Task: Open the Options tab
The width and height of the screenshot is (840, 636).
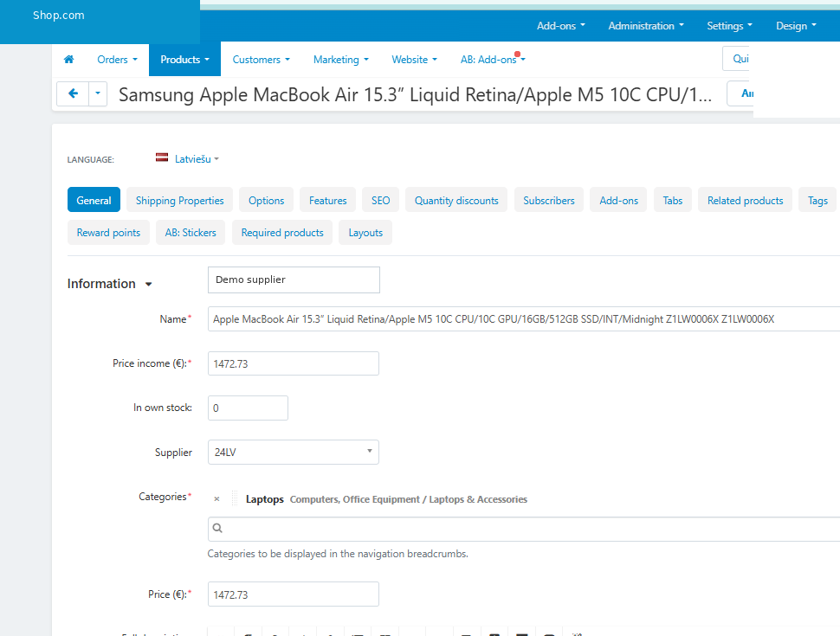Action: pyautogui.click(x=266, y=200)
